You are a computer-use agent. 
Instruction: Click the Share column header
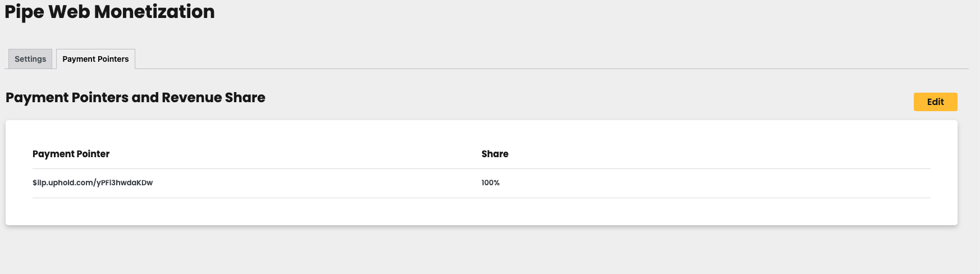coord(494,154)
